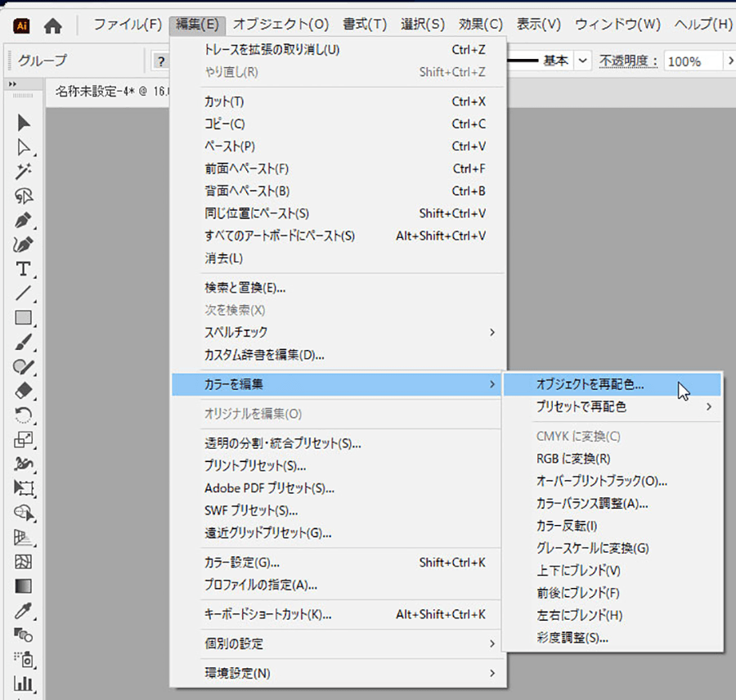Select the Magic Wand tool
Viewport: 736px width, 700px height.
[24, 172]
